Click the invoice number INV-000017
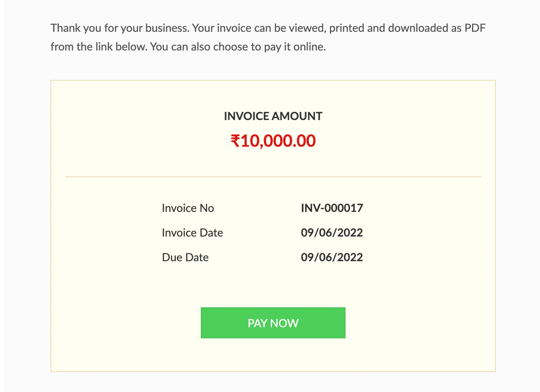 [x=332, y=208]
